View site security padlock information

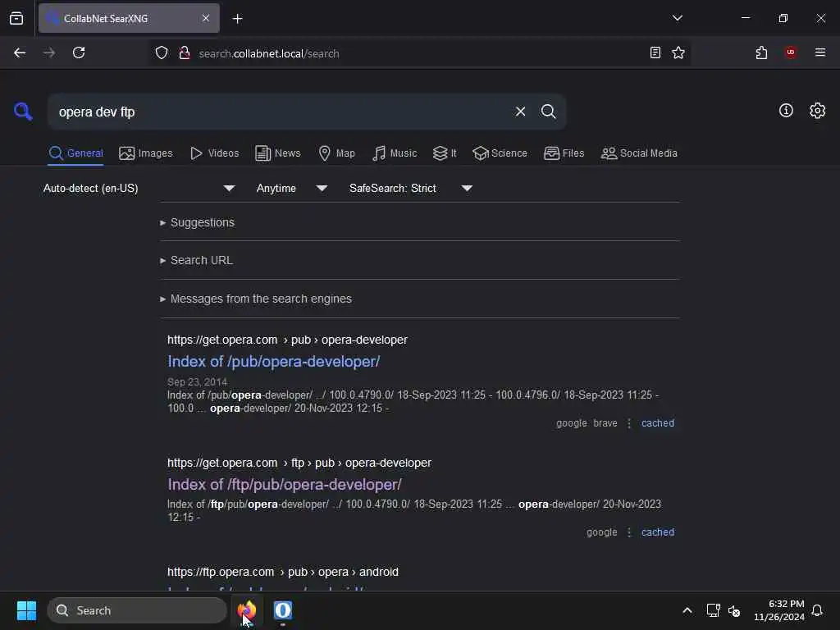[185, 52]
